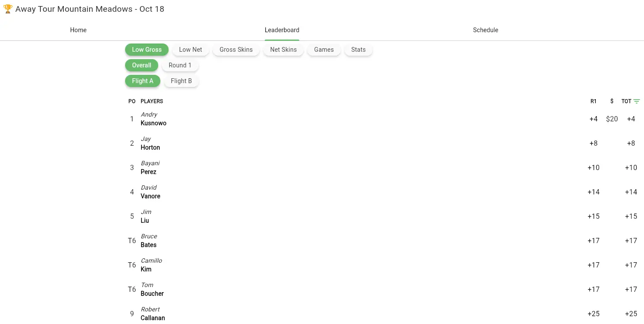644x324 pixels.
Task: Sort by the R1 column header
Action: click(x=593, y=101)
